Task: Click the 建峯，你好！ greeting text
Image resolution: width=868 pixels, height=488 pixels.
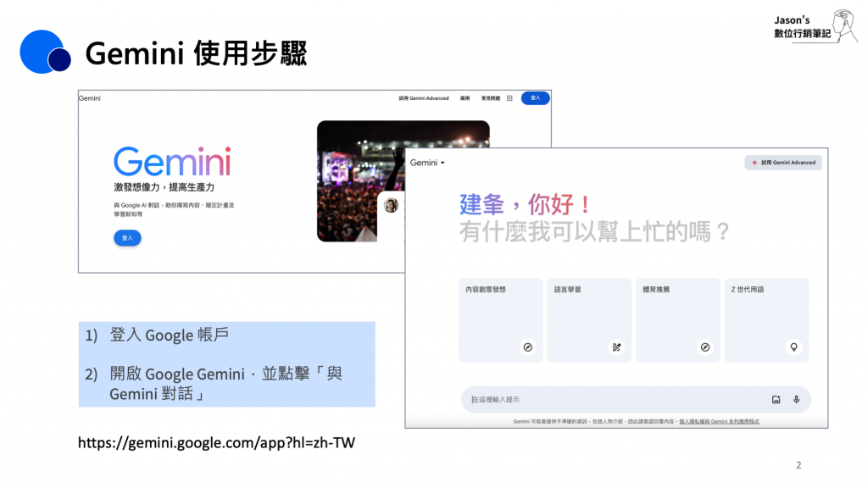Action: (x=526, y=204)
